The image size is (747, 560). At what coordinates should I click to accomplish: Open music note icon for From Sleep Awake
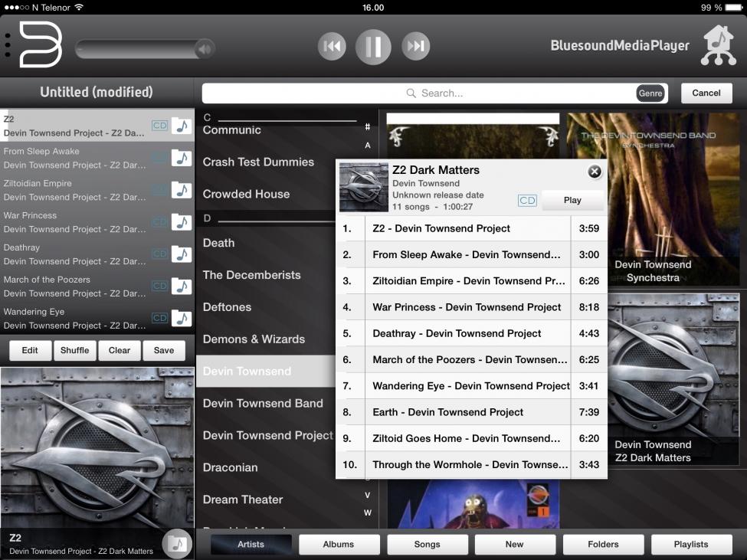coord(182,158)
